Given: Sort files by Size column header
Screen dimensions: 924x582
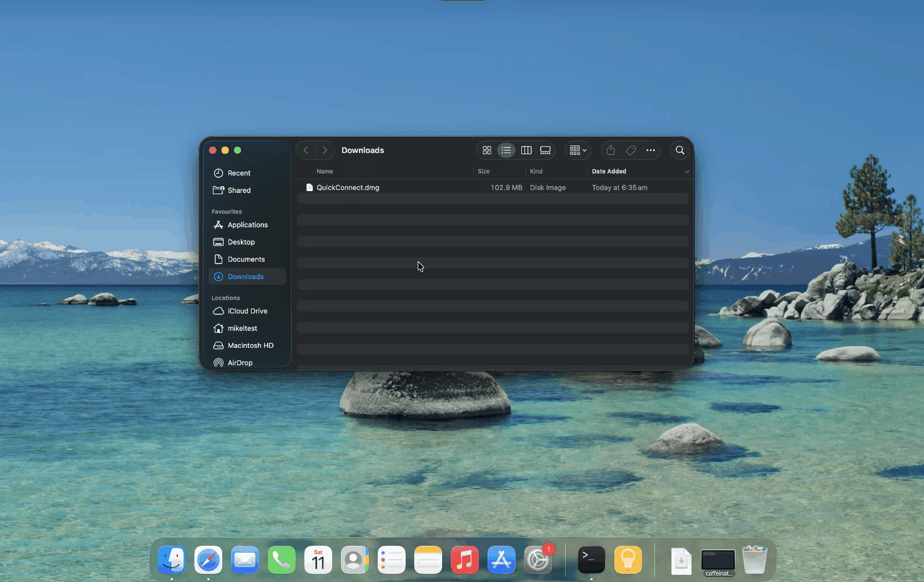Looking at the screenshot, I should pyautogui.click(x=483, y=171).
